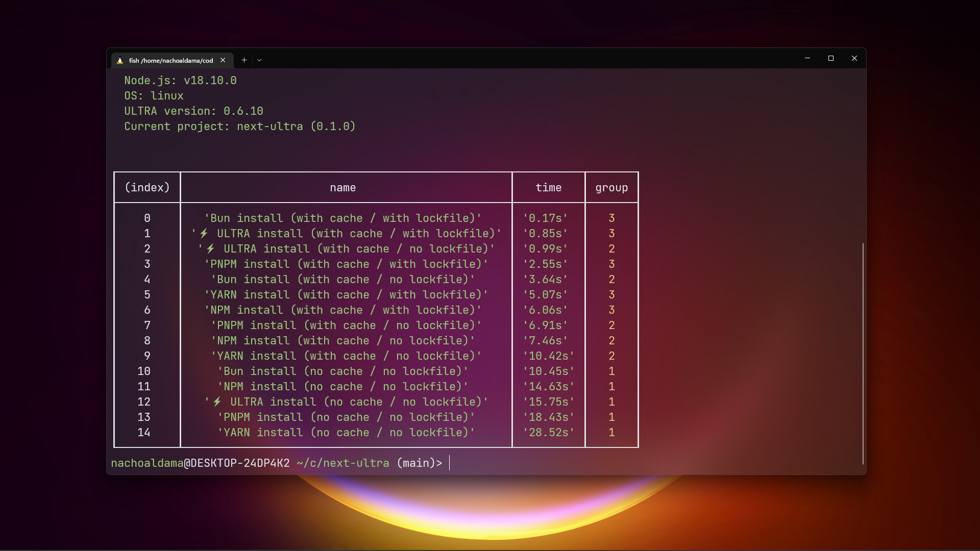
Task: Click the lightning bolt in row 1
Action: click(204, 234)
